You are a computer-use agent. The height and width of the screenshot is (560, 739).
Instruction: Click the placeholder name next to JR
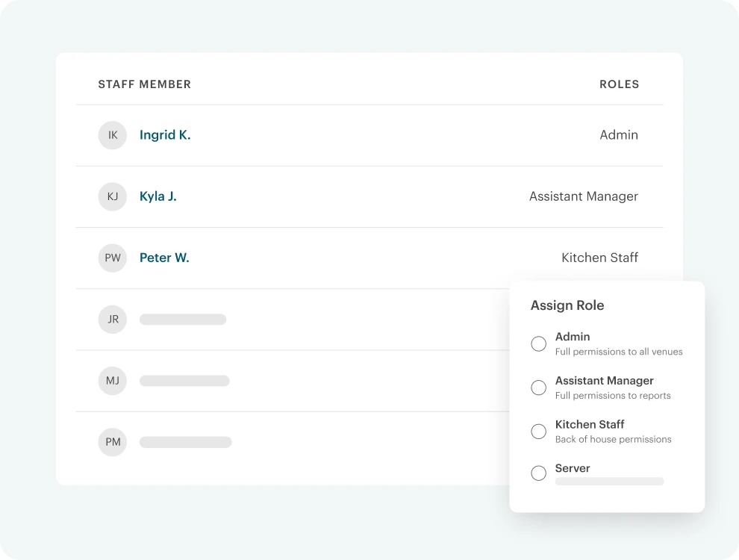[183, 320]
